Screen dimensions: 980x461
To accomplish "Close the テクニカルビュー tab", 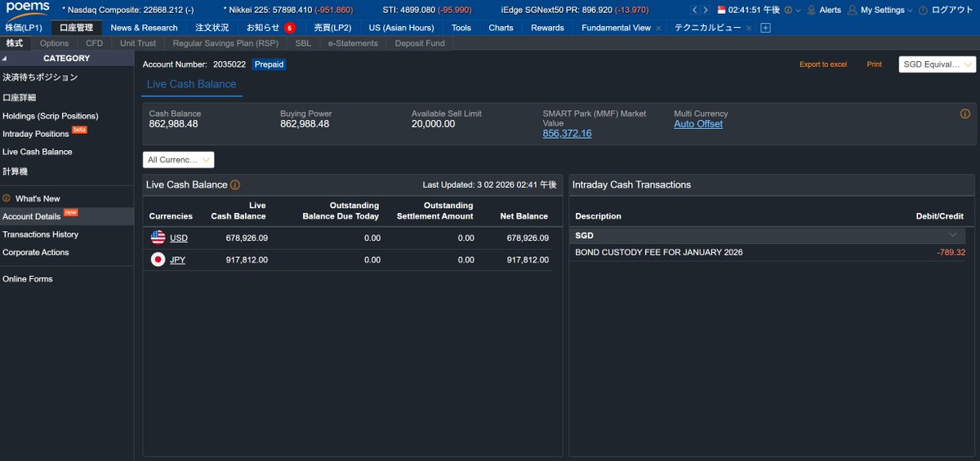I will point(749,28).
